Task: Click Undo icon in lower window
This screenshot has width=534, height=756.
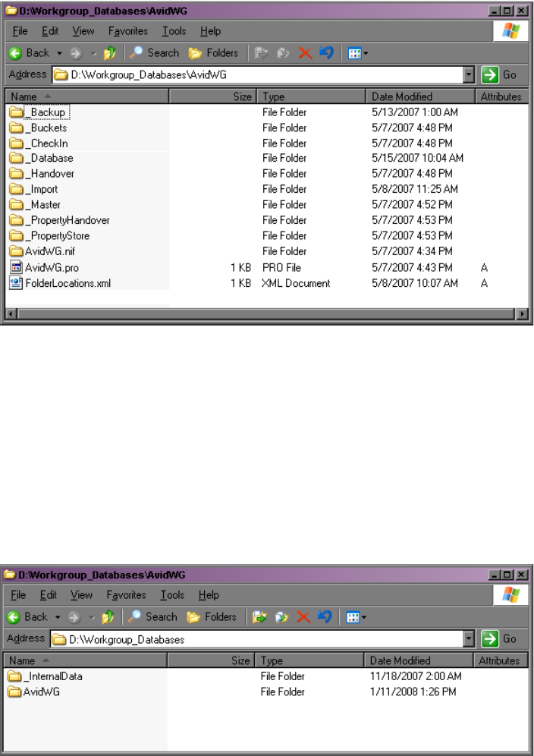Action: click(x=325, y=616)
